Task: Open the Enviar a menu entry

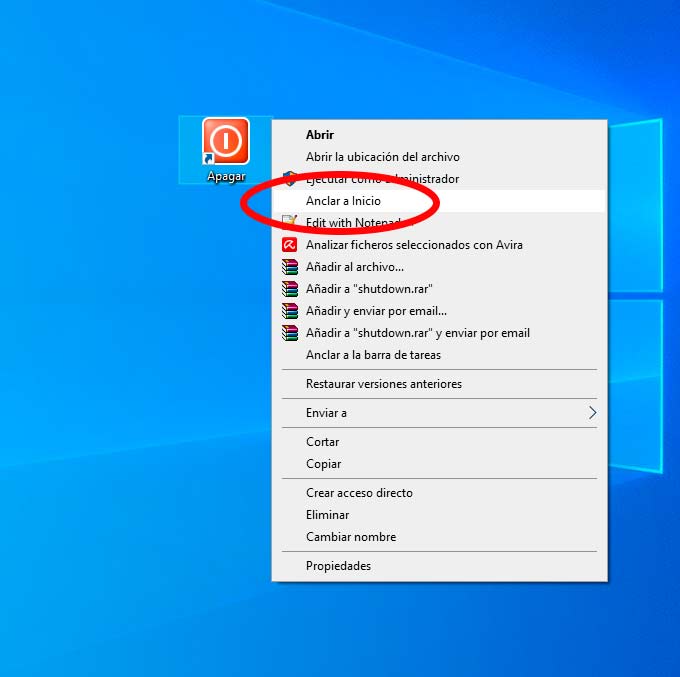Action: 439,413
